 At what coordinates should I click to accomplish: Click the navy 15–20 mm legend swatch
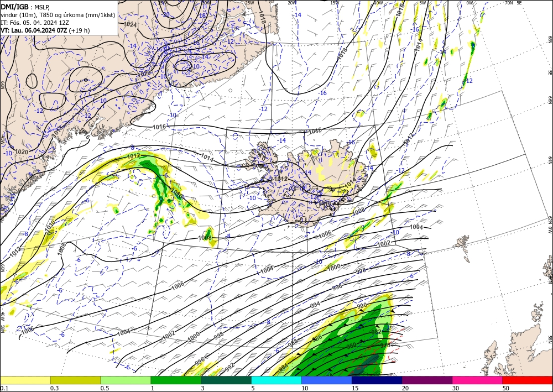(377, 380)
